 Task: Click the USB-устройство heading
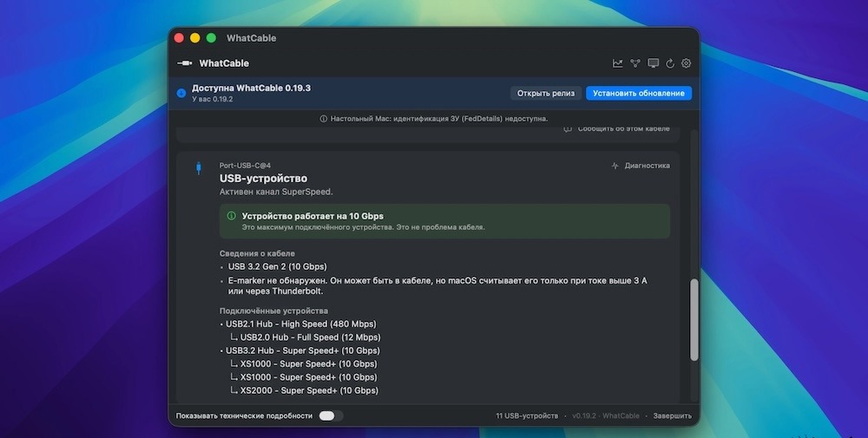(264, 179)
